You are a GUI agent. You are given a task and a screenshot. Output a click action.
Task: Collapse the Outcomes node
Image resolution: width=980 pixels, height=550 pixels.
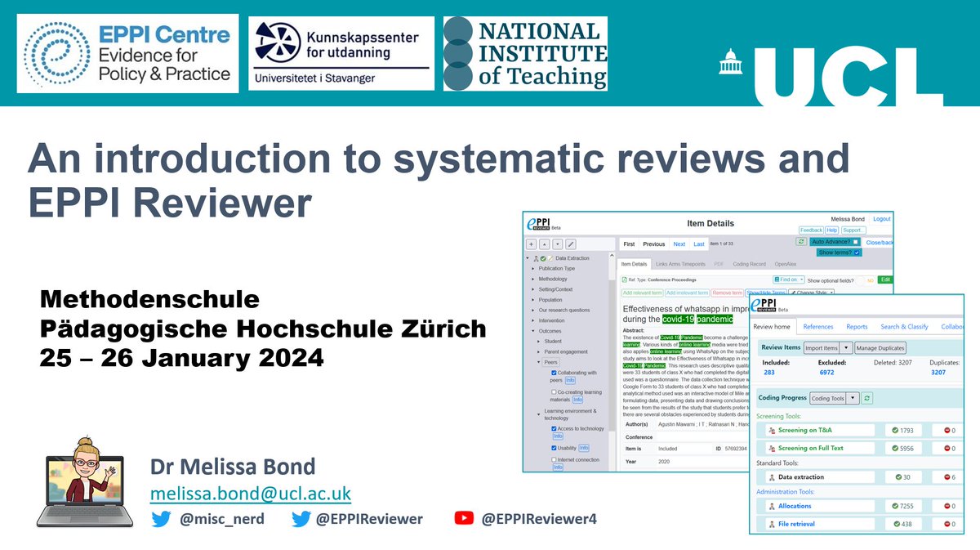tap(534, 331)
